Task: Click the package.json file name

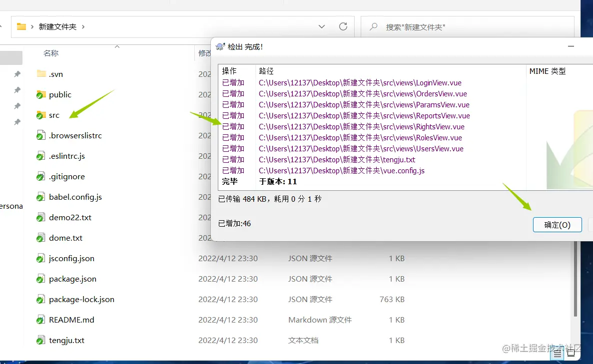Action: click(x=72, y=279)
